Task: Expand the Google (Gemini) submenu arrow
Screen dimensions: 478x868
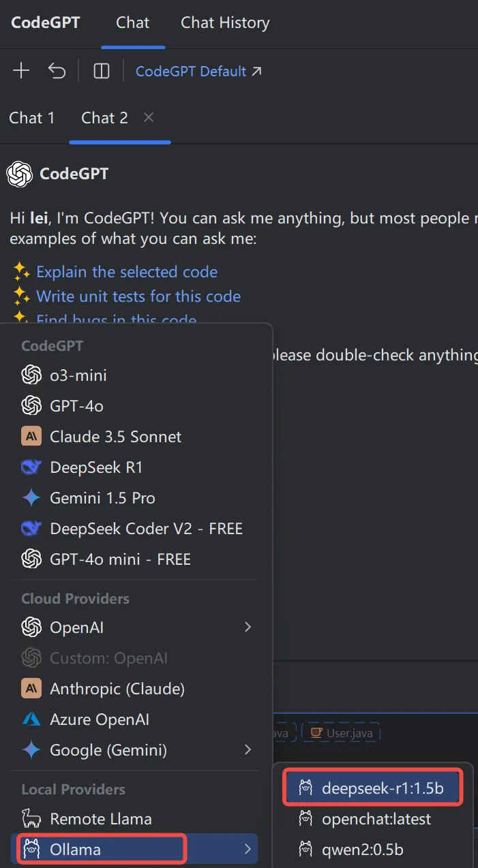Action: coord(248,749)
